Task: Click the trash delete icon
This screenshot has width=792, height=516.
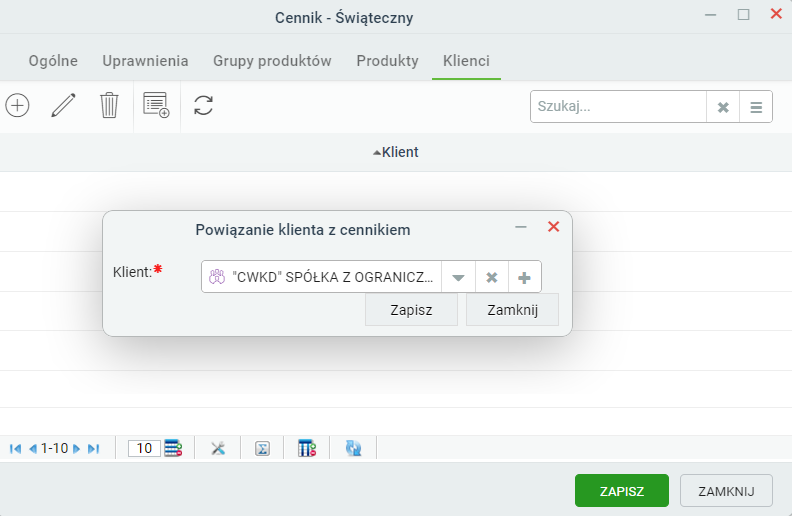Action: pyautogui.click(x=109, y=106)
